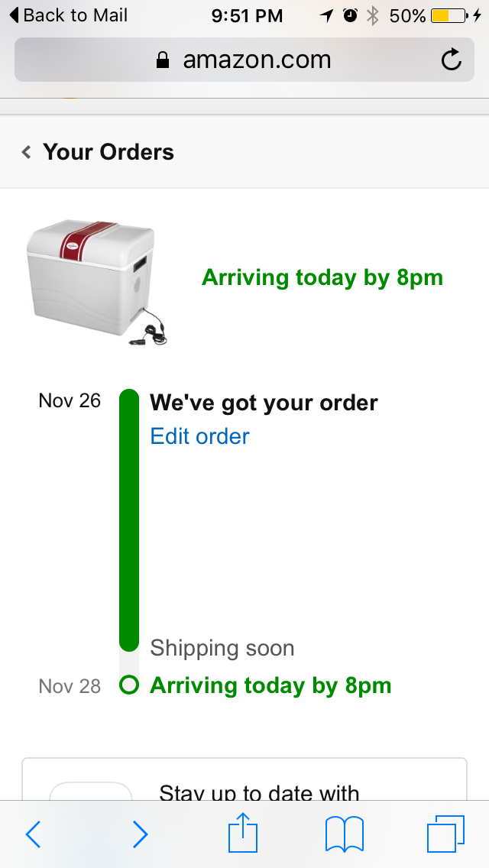Open the Edit order link
This screenshot has width=489, height=868.
coord(200,436)
